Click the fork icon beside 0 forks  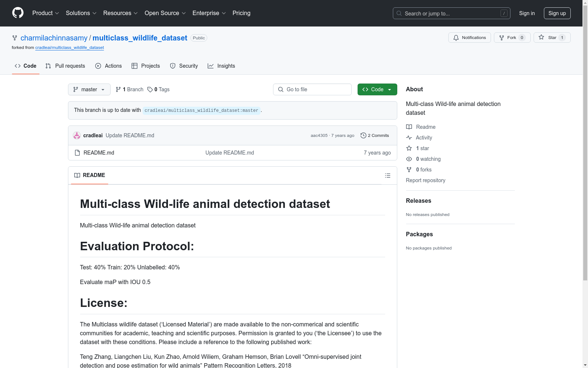409,170
